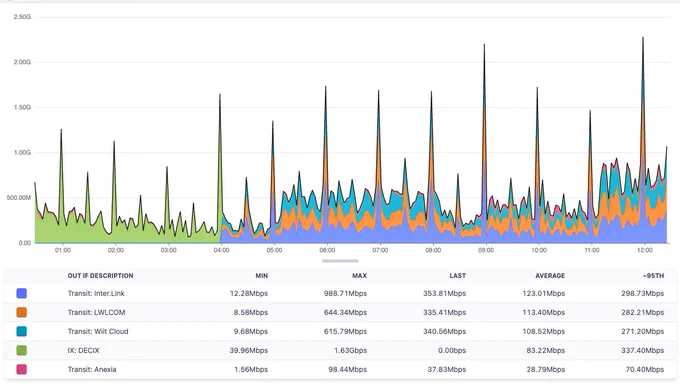Sort table by MIN column header
Image resolution: width=680 pixels, height=392 pixels.
point(262,276)
